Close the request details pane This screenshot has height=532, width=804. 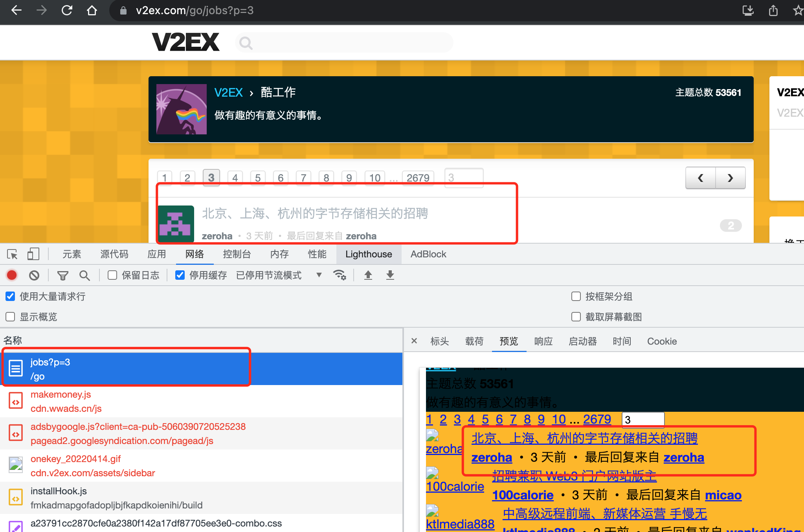[x=414, y=341]
